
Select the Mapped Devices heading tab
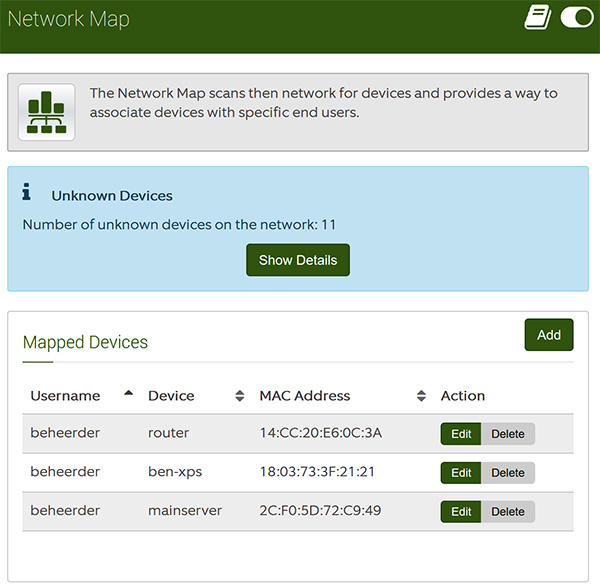pyautogui.click(x=85, y=342)
